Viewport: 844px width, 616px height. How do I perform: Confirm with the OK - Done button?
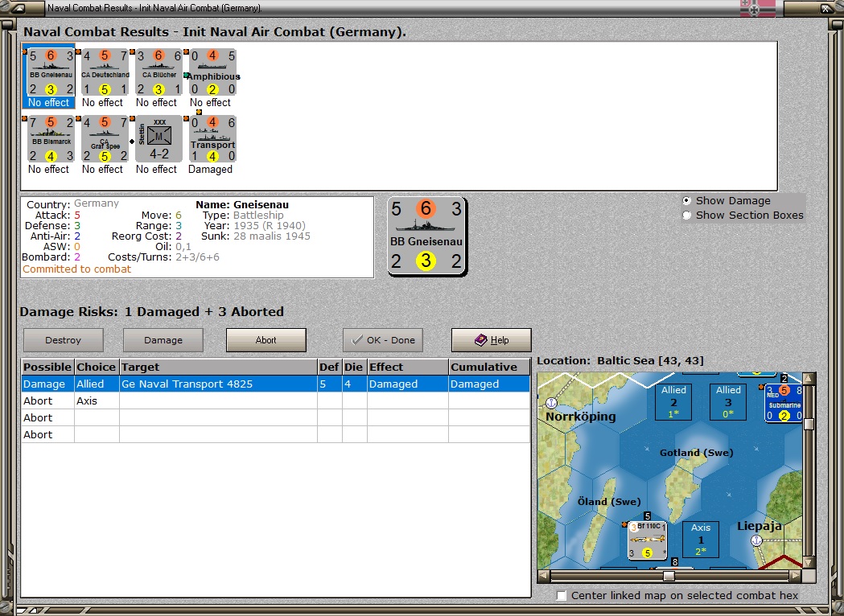(383, 340)
